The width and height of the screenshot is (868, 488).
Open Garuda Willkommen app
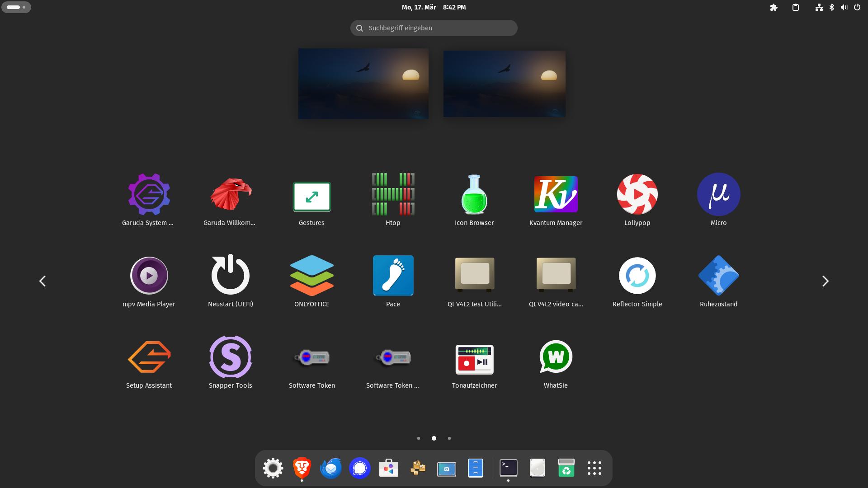point(230,195)
